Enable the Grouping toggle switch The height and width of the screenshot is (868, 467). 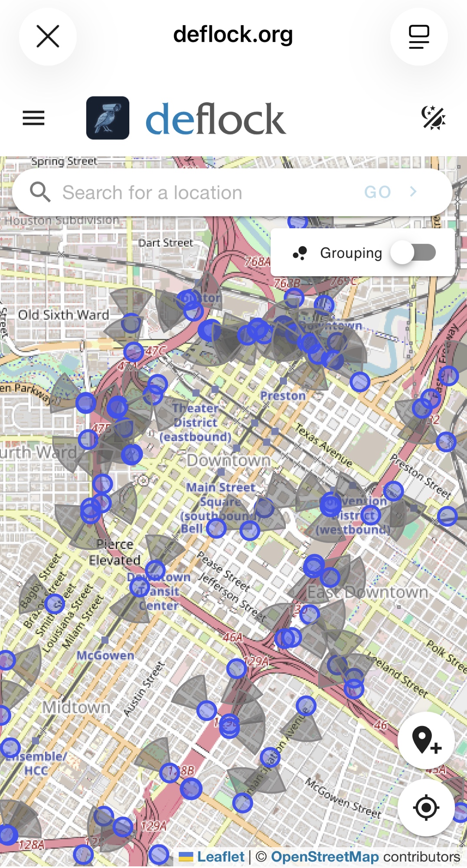coord(413,253)
